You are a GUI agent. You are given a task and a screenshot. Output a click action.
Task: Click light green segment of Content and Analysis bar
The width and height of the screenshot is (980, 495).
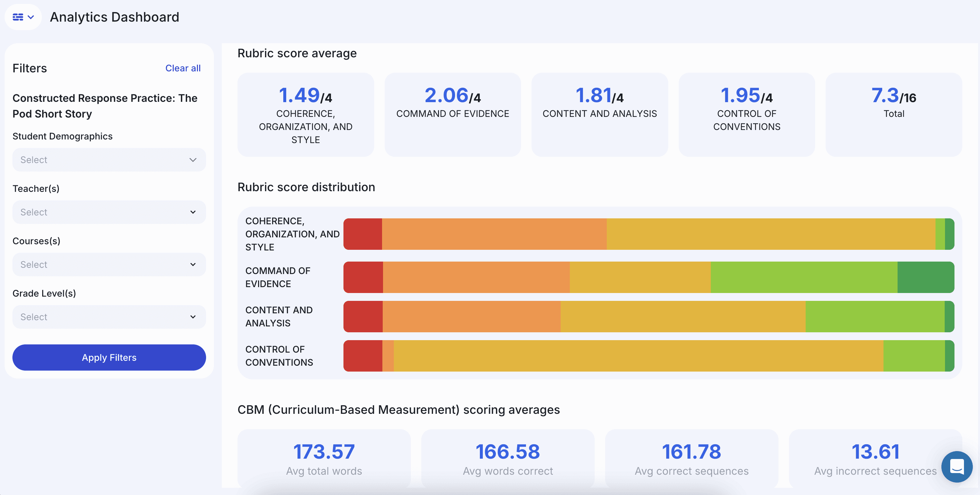(874, 317)
